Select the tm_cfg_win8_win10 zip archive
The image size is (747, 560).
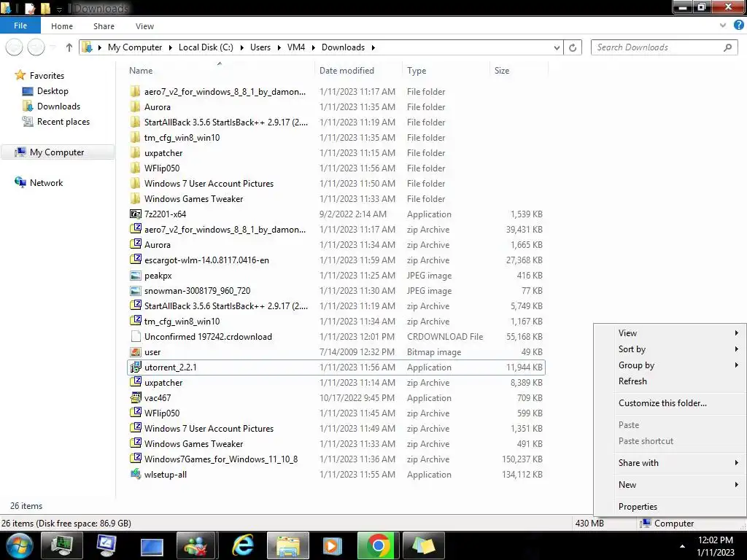click(x=336, y=322)
